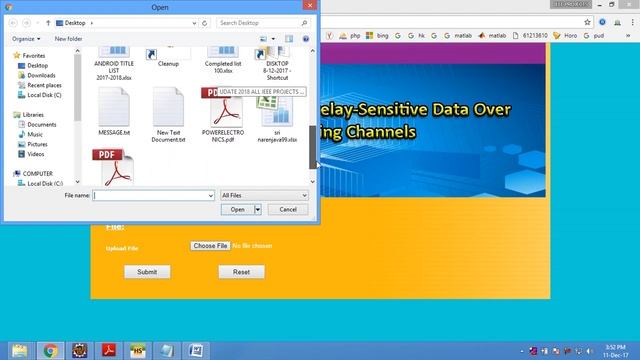Show more bookmarks chevron
This screenshot has height=360, width=640.
(628, 36)
